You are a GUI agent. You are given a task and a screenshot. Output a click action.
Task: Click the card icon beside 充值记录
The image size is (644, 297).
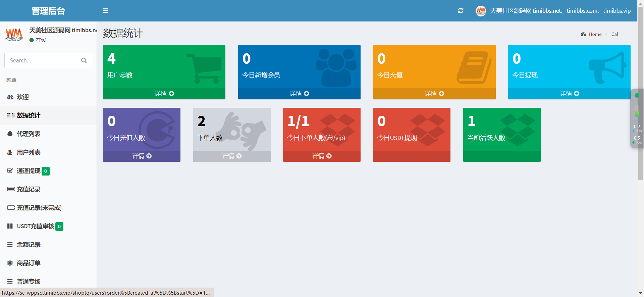11,189
